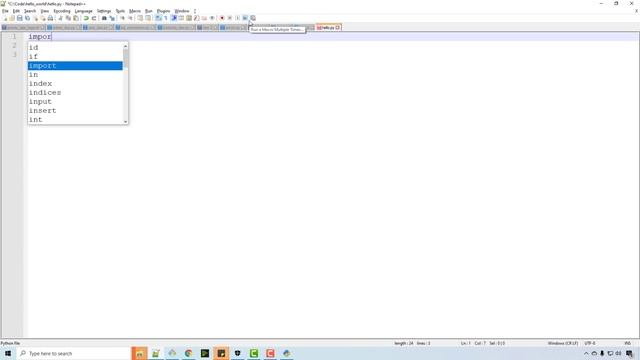Open the Encoding menu

point(62,11)
